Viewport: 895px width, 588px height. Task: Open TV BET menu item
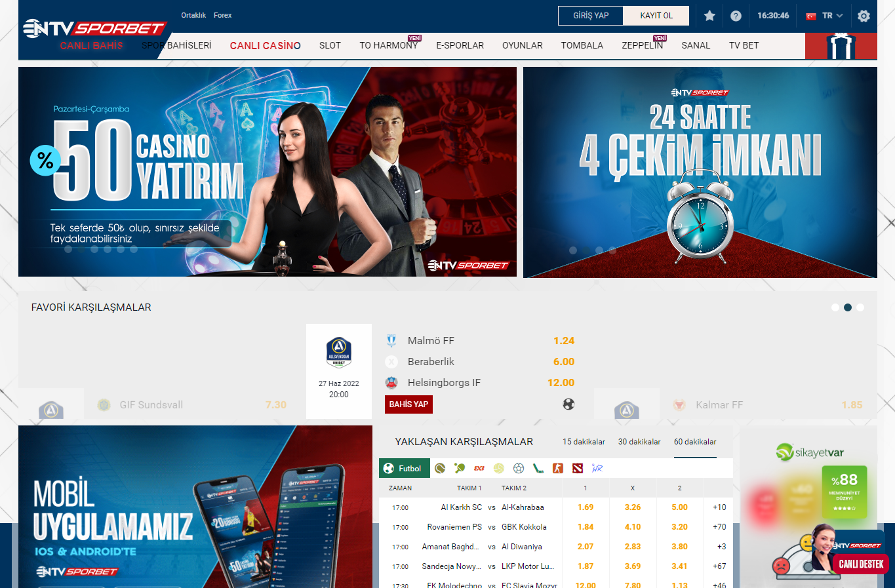pyautogui.click(x=744, y=45)
